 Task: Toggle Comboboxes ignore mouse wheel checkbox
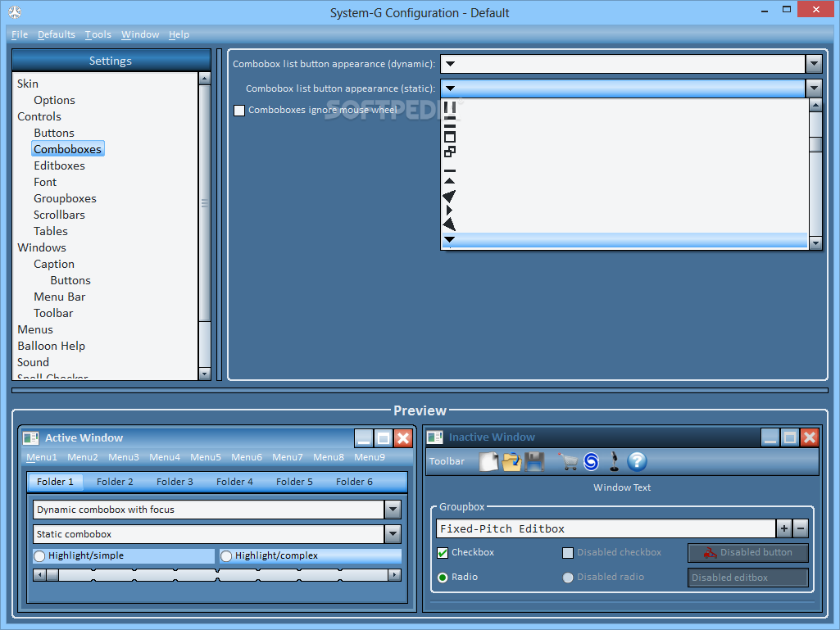(x=239, y=111)
